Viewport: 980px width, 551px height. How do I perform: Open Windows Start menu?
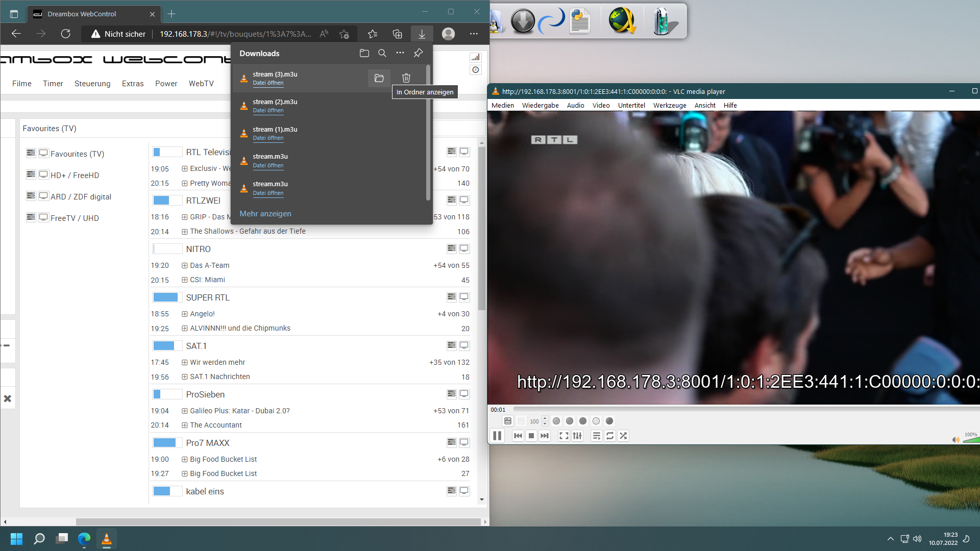point(16,539)
